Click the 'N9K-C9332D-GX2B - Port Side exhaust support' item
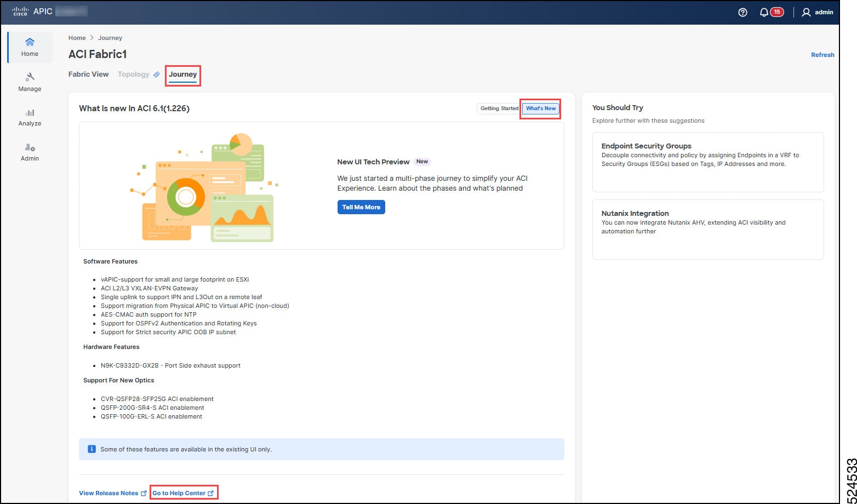This screenshot has height=504, width=857. pyautogui.click(x=170, y=365)
